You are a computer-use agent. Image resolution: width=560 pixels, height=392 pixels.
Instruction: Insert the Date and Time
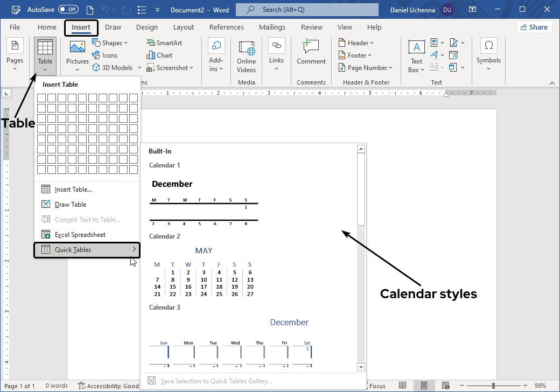453,55
